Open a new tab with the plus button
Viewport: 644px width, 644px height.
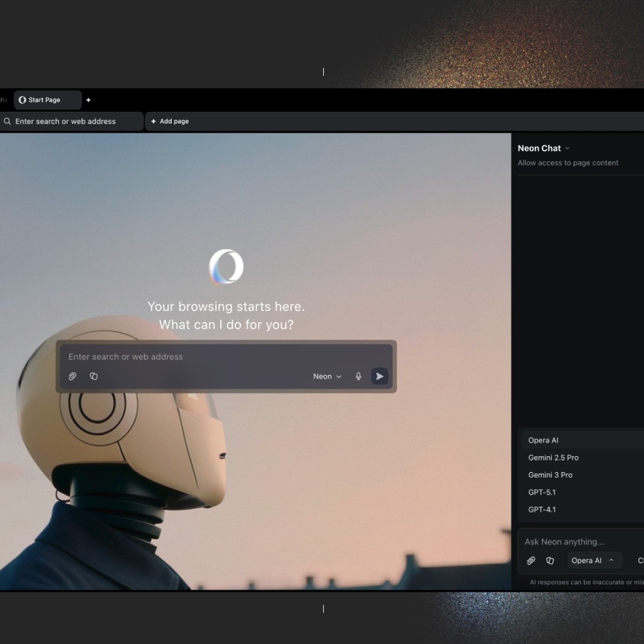(89, 100)
